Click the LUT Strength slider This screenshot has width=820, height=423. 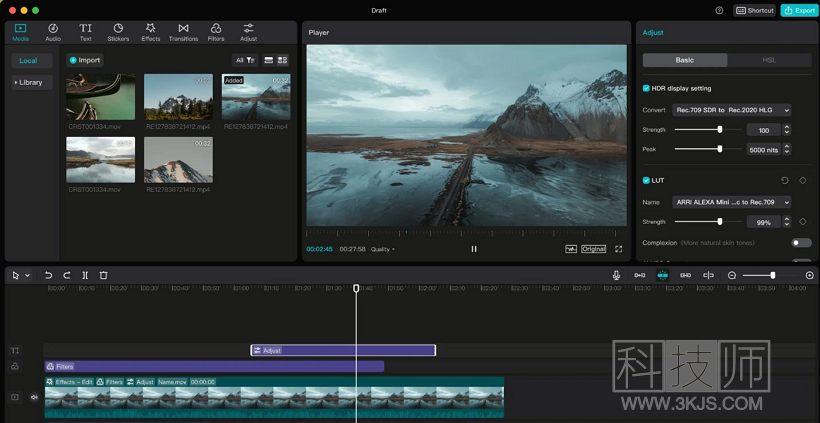[x=708, y=222]
